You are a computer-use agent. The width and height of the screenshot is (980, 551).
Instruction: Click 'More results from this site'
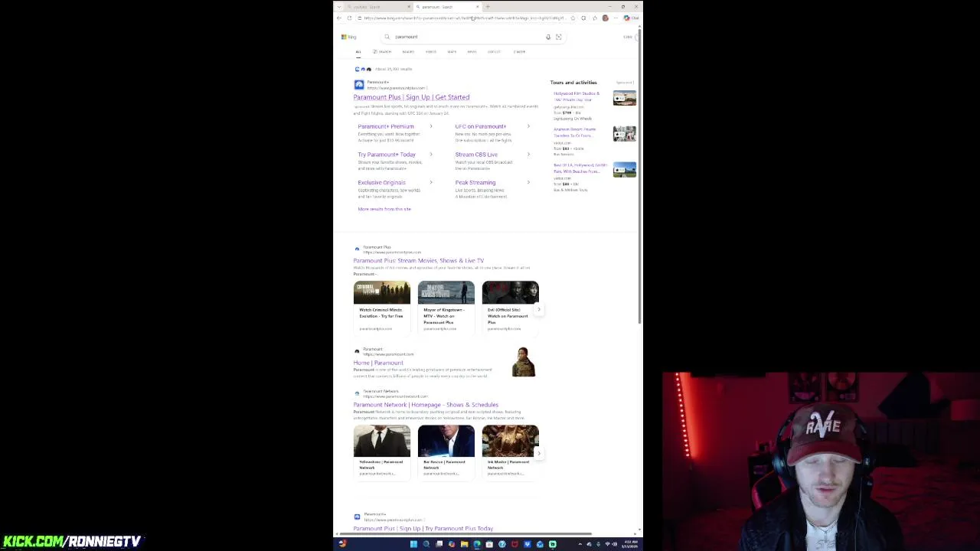384,209
